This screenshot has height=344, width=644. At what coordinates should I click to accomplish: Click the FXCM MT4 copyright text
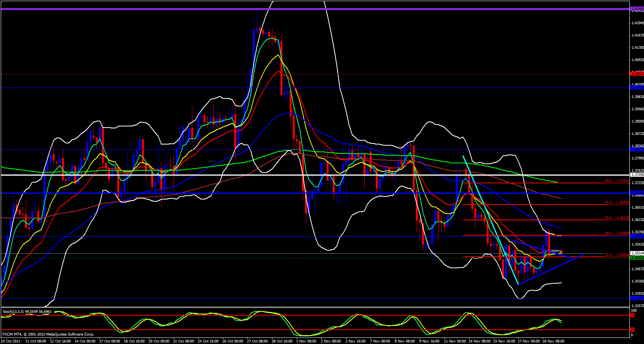click(48, 334)
